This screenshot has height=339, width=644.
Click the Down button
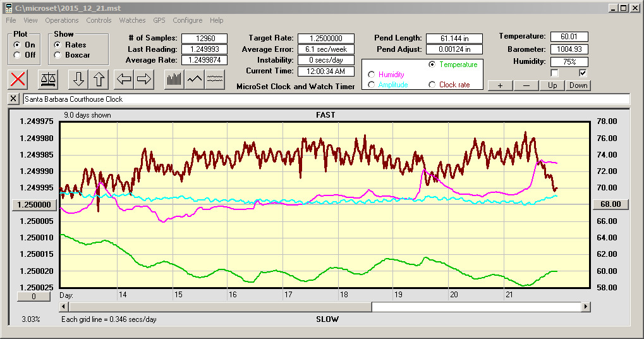(578, 85)
